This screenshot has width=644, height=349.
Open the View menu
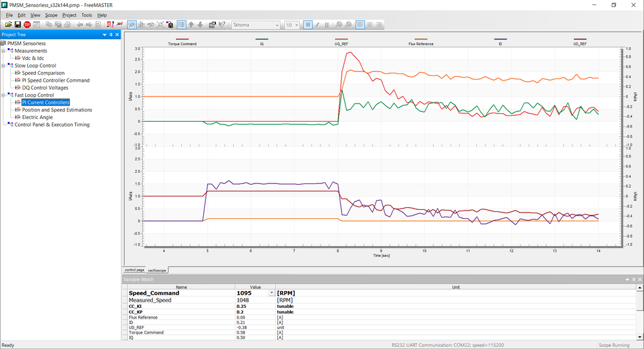[x=35, y=15]
